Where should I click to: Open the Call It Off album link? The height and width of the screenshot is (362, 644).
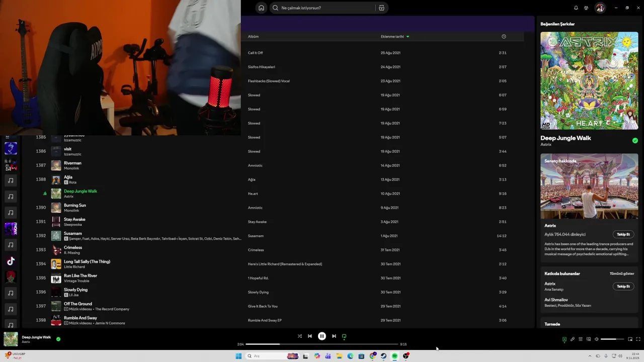pos(255,53)
